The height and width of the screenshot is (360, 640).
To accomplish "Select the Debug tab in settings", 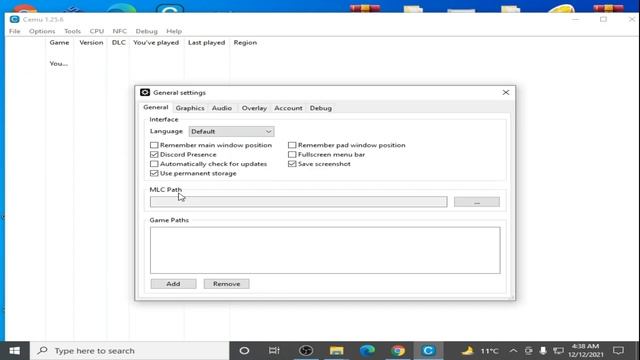I will [x=320, y=108].
